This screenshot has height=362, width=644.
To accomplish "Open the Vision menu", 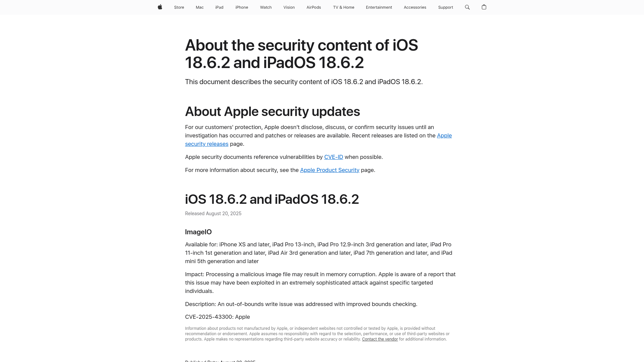I will [289, 7].
